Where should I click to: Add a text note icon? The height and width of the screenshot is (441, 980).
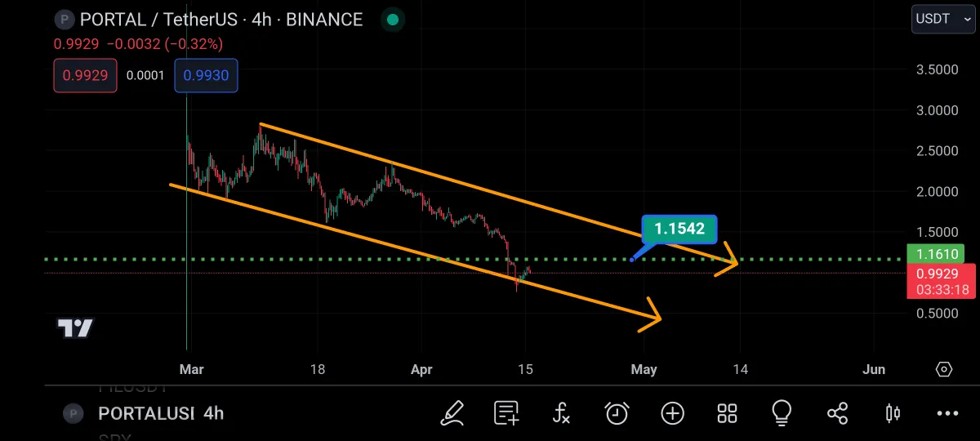[506, 413]
